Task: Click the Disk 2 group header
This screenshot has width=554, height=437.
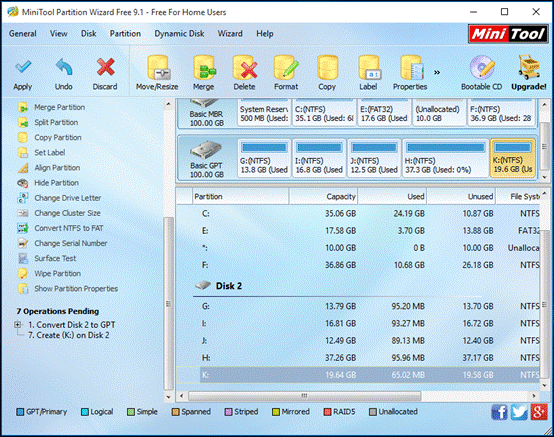Action: click(x=229, y=286)
